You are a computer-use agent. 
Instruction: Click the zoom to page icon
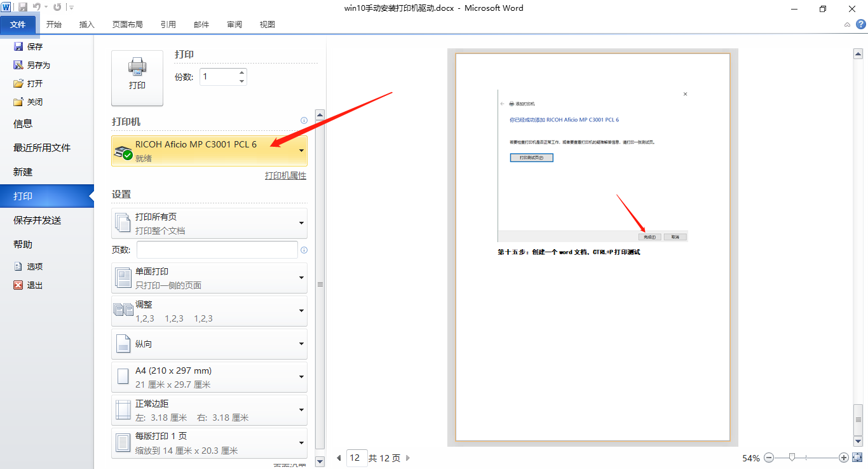tap(857, 458)
